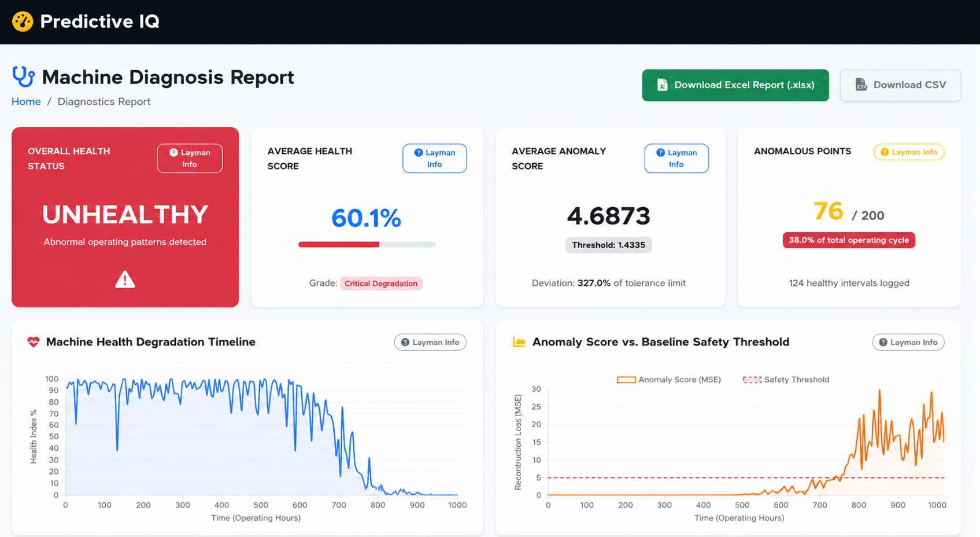Click the 4.6873 anomaly score value
Viewport: 980px width, 537px height.
coord(608,216)
